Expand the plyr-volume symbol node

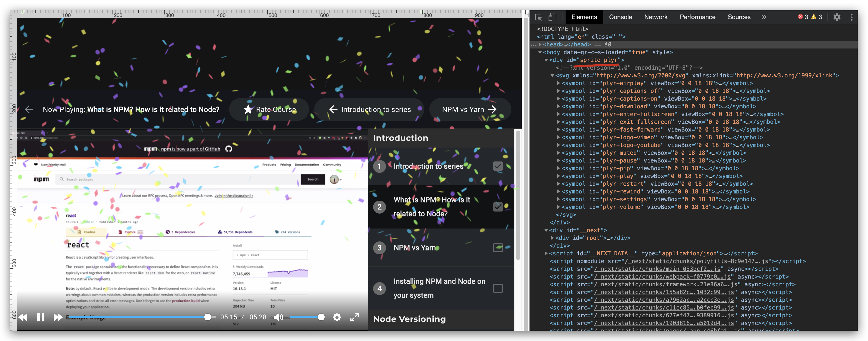(558, 207)
